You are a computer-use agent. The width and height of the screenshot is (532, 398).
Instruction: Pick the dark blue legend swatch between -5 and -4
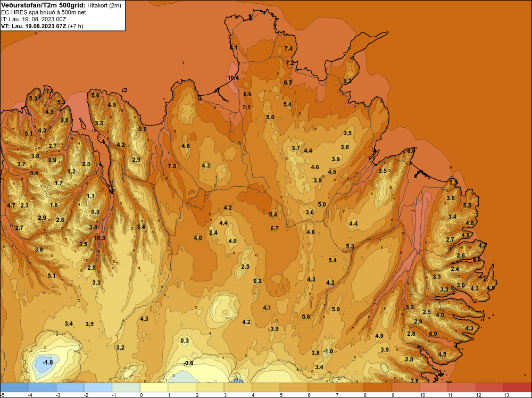coord(14,387)
